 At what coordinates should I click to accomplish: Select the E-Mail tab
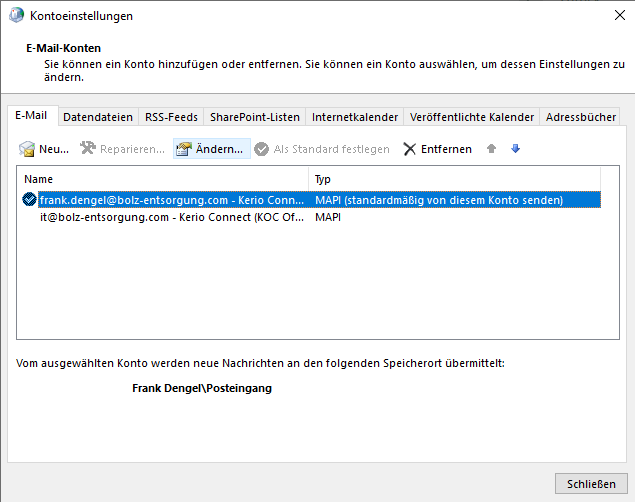31,116
